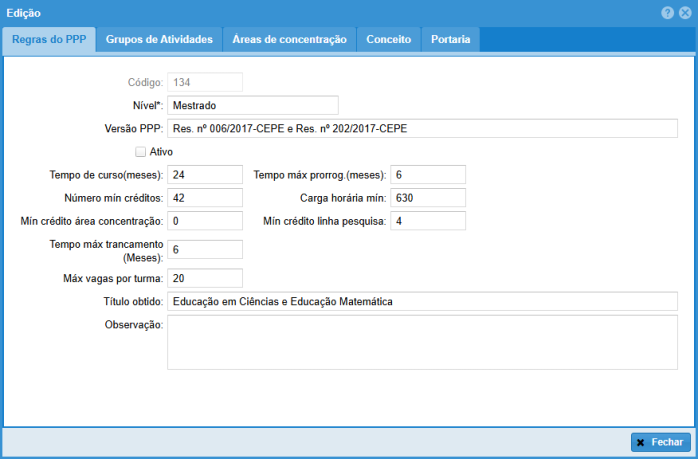
Task: Select the Conceito tab
Action: 389,40
